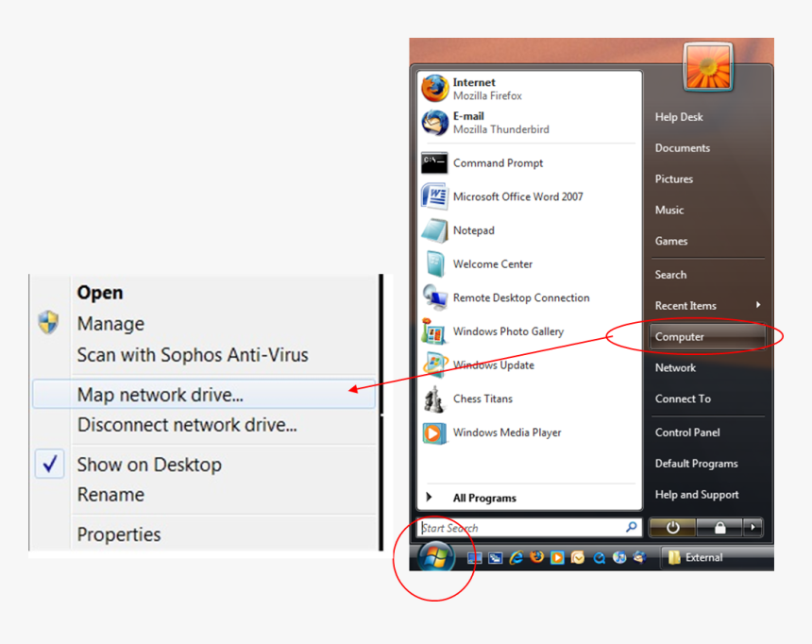Image resolution: width=812 pixels, height=644 pixels.
Task: Launch Microsoft Office Word 2007 icon
Action: (x=434, y=196)
